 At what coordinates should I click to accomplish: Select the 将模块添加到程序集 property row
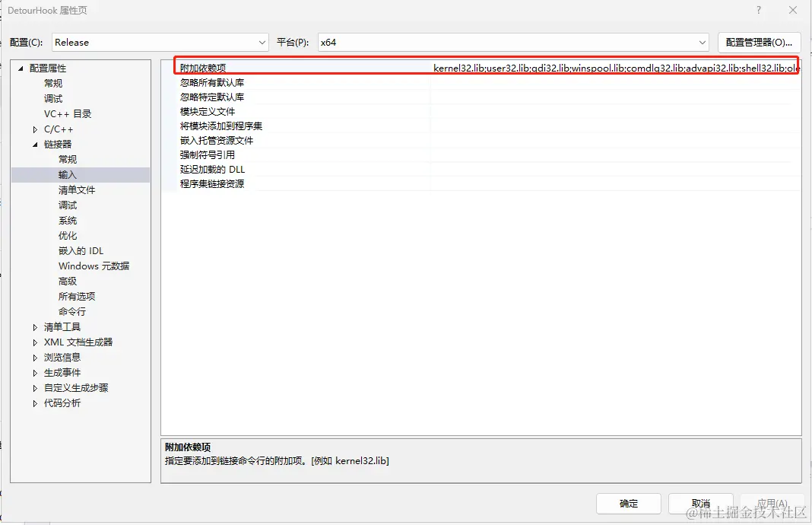[489, 126]
